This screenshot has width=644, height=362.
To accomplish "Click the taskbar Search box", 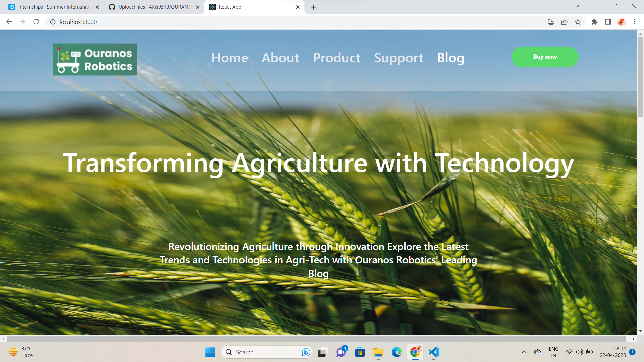I will coord(267,352).
